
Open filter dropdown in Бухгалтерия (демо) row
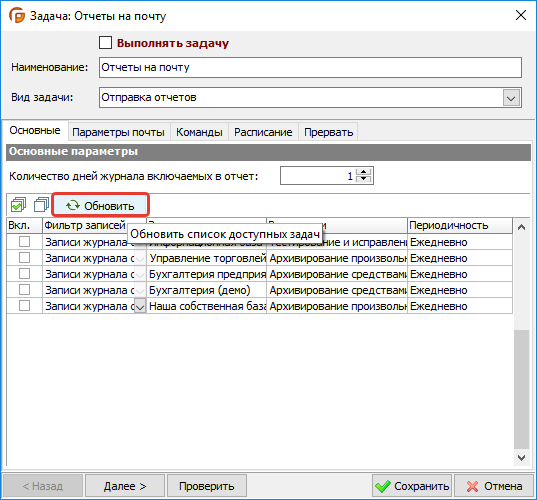click(x=140, y=290)
